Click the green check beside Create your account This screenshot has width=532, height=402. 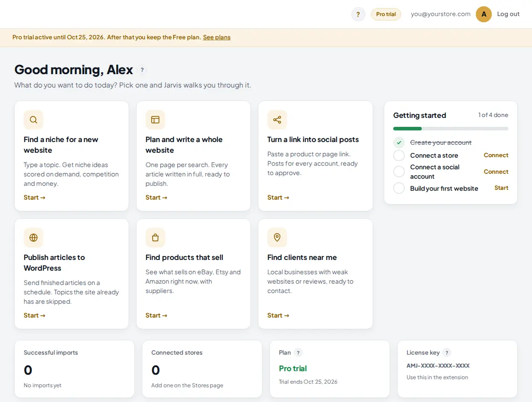[x=399, y=142]
